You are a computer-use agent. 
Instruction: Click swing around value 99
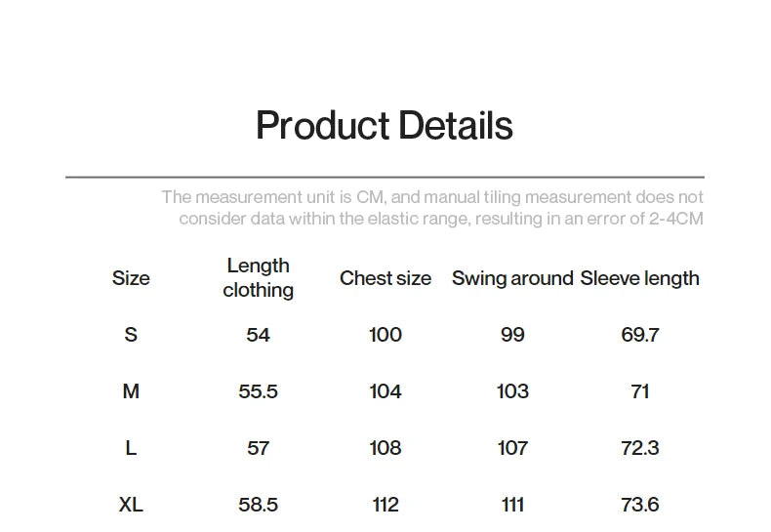(512, 335)
